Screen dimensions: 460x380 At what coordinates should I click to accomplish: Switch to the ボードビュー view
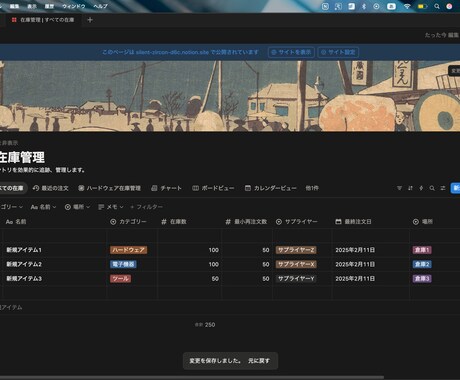[x=213, y=188]
